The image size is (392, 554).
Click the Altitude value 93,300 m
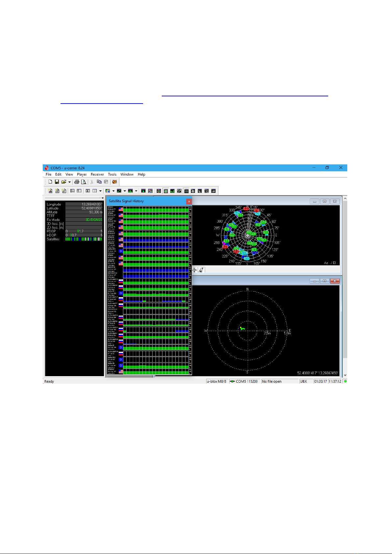84,212
